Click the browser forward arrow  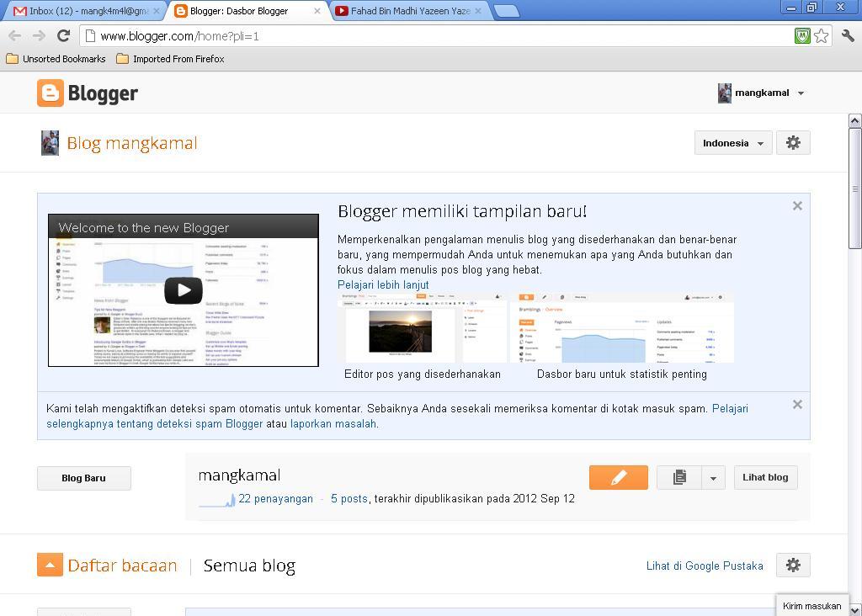[x=39, y=36]
